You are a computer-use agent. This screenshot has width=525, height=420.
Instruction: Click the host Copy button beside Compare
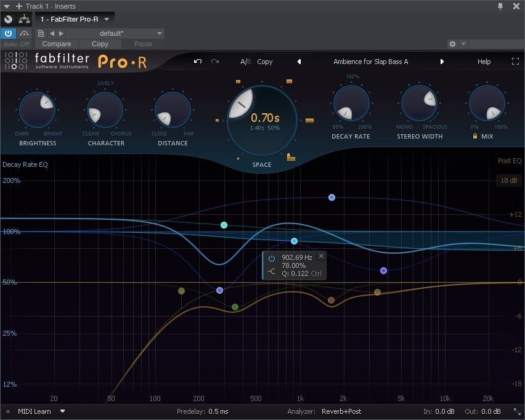[x=100, y=44]
